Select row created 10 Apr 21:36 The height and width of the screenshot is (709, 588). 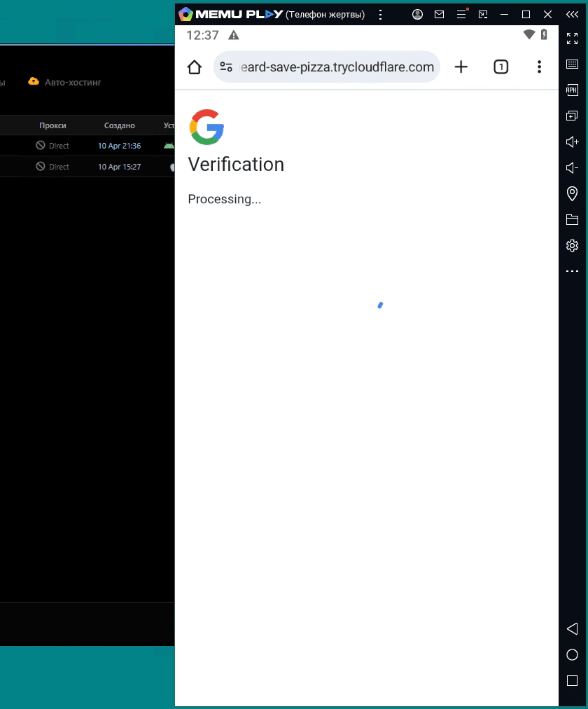(x=87, y=146)
